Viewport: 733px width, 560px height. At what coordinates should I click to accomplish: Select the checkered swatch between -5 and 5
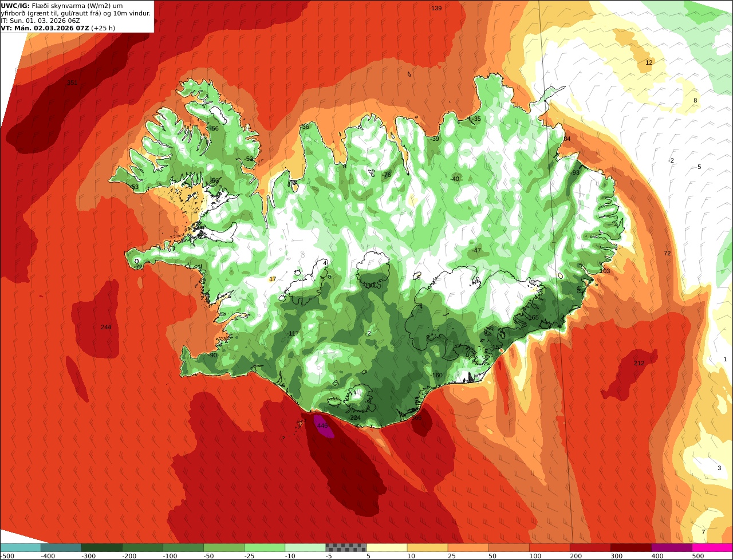coord(346,547)
